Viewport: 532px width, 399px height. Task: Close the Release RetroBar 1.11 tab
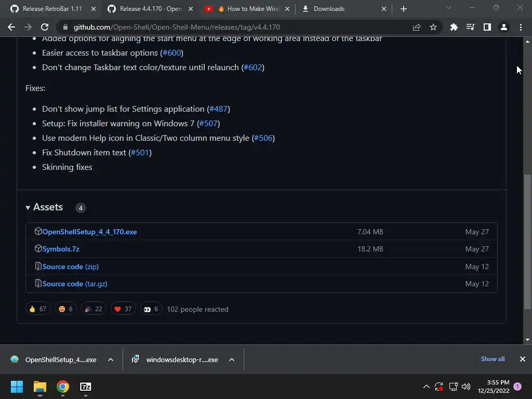coord(94,9)
